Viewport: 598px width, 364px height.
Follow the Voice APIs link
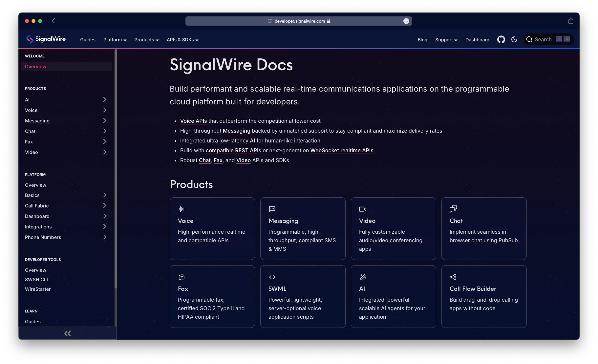(193, 121)
